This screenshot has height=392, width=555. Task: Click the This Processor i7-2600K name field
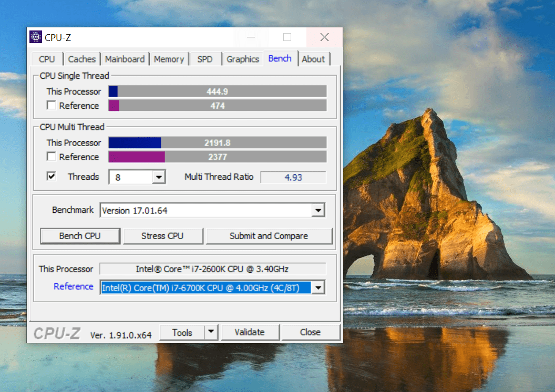[212, 269]
